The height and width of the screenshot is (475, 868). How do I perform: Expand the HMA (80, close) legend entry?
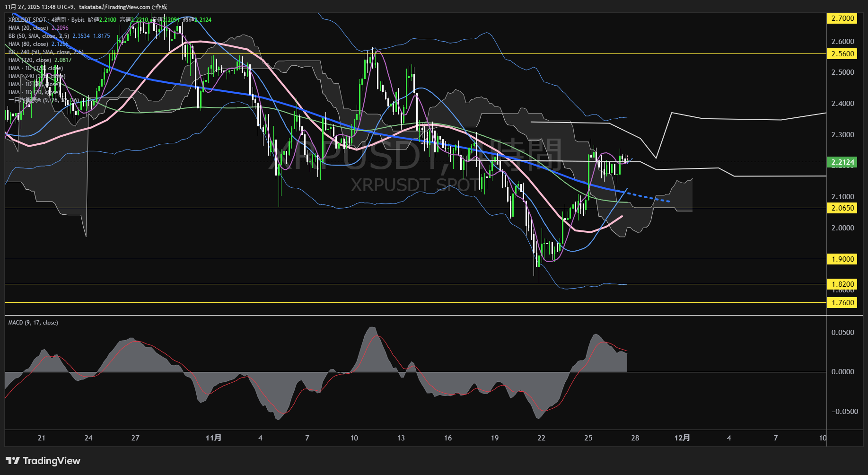(x=28, y=44)
